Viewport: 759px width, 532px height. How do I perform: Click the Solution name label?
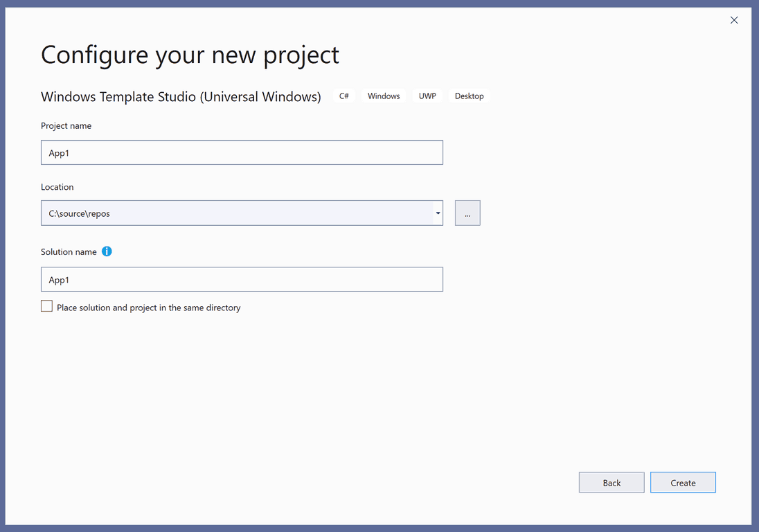[x=69, y=251]
